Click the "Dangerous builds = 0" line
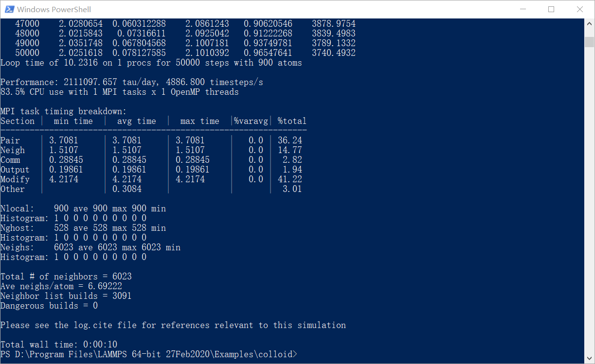This screenshot has width=595, height=364. pyautogui.click(x=49, y=306)
